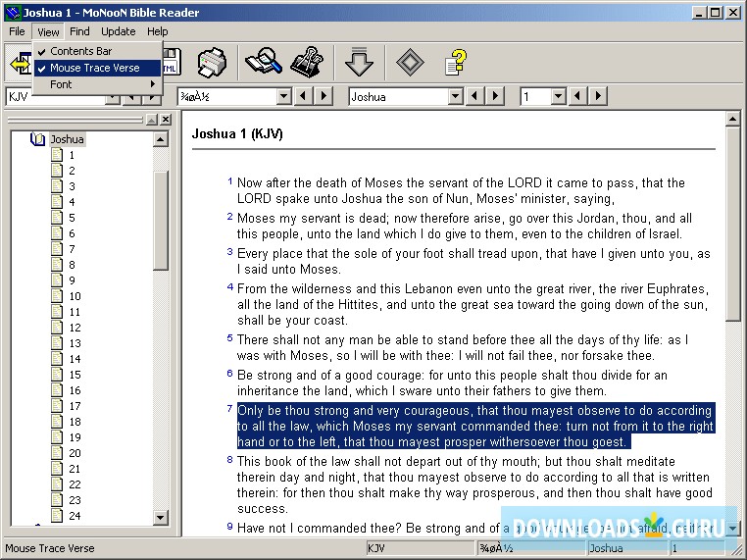Select chapter 18 in contents tree
747x560 pixels.
(x=75, y=422)
